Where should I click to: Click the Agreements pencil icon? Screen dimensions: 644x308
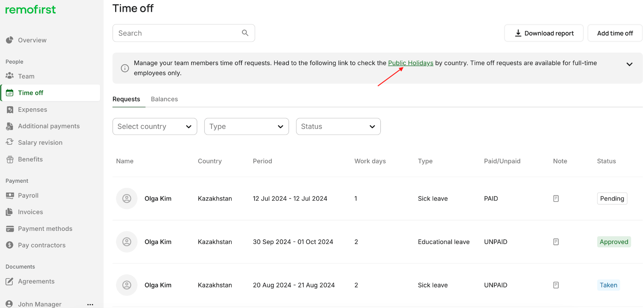coord(10,281)
